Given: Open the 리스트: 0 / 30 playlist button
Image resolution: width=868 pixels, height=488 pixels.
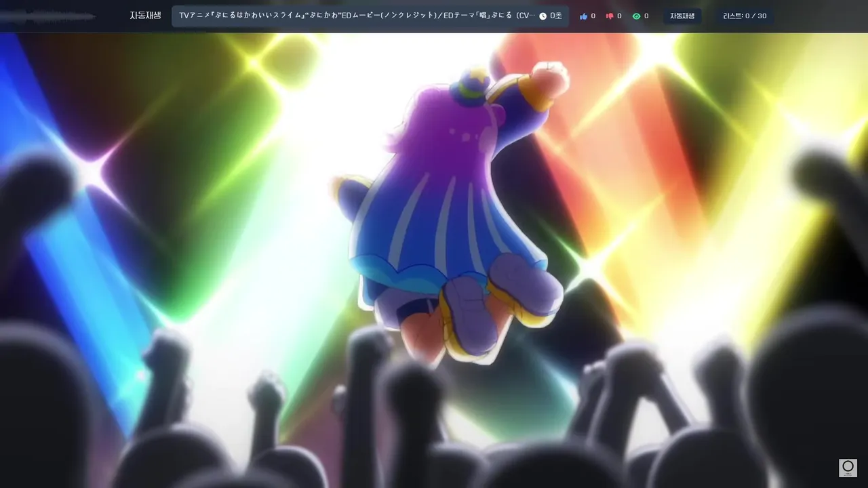Looking at the screenshot, I should pyautogui.click(x=745, y=16).
